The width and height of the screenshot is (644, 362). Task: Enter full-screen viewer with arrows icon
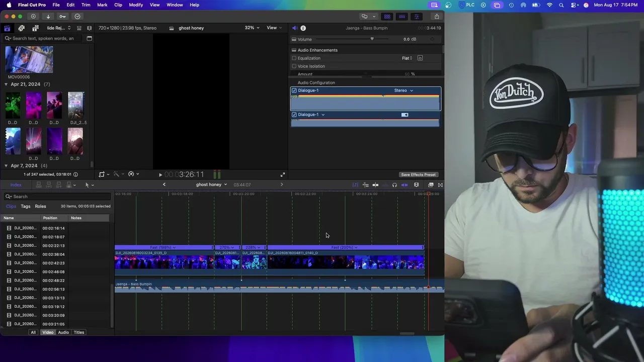283,174
